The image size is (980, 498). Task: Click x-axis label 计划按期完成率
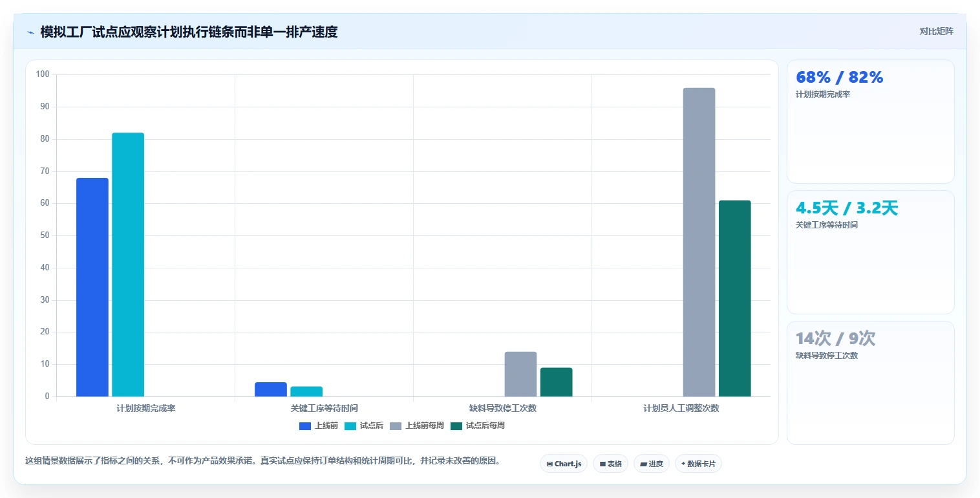tap(146, 409)
